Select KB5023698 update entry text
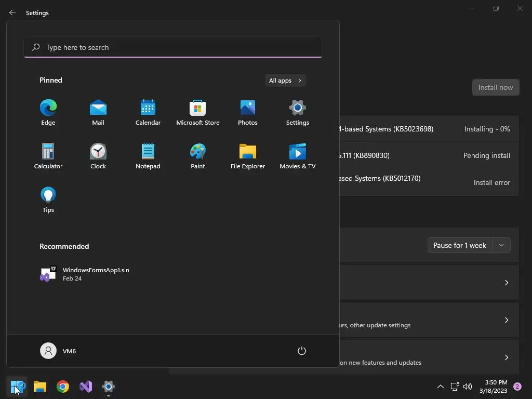This screenshot has height=399, width=532. coord(386,129)
